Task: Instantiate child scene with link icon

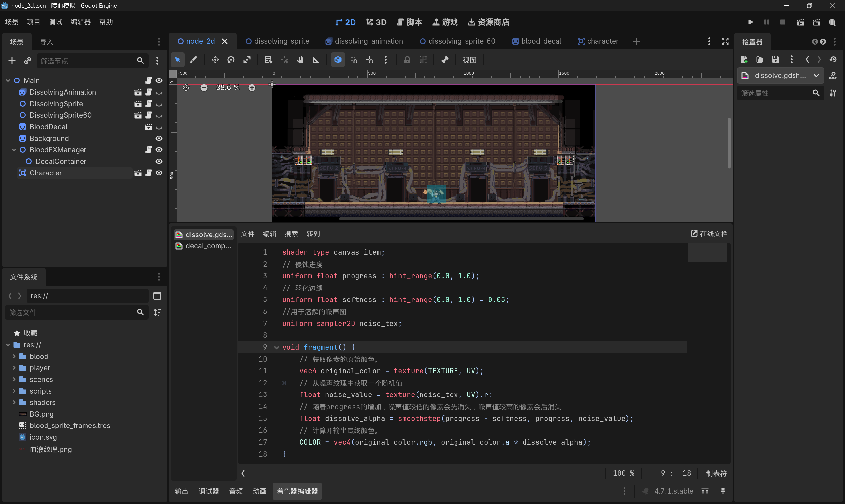Action: pyautogui.click(x=27, y=60)
